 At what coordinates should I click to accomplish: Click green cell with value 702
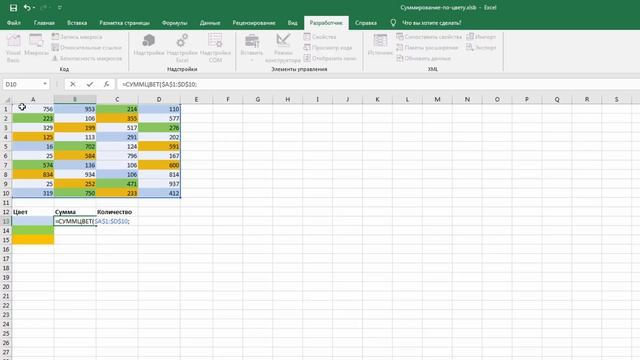click(75, 147)
